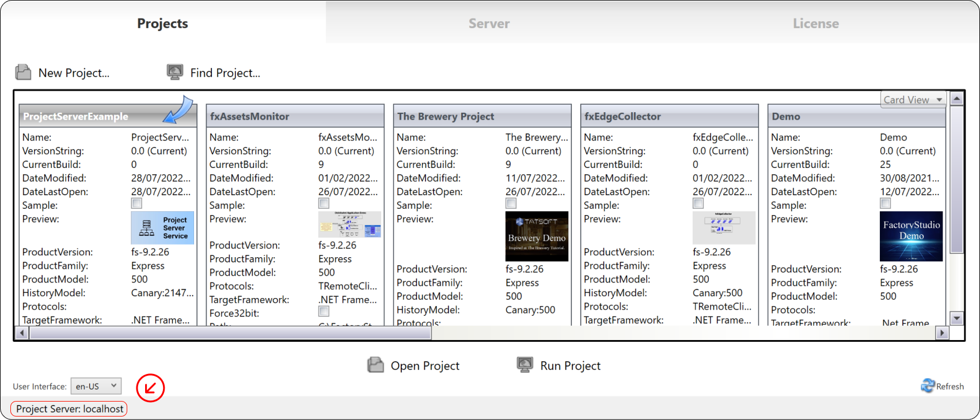
Task: Click the vertical scrollbar up arrow
Action: pos(956,99)
